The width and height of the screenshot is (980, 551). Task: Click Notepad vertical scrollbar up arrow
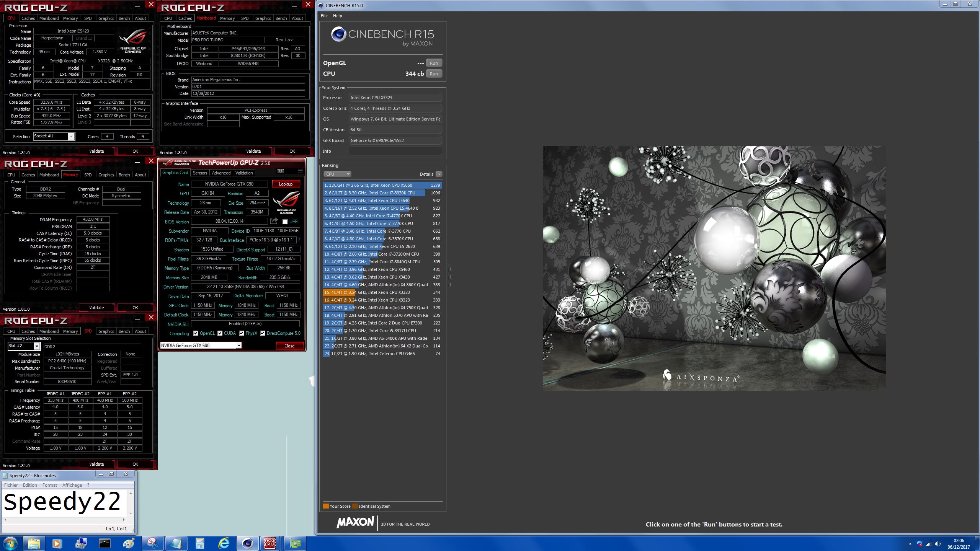click(131, 493)
